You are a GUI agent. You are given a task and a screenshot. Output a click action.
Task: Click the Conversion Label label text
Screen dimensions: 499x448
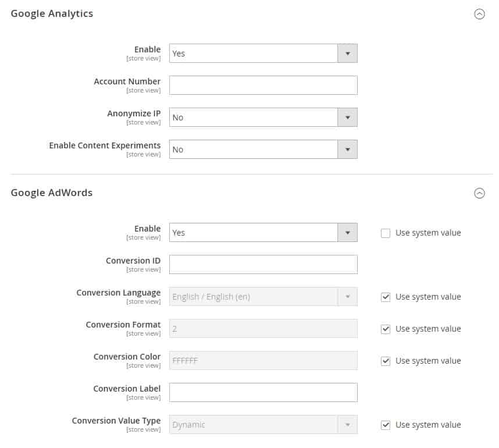pos(127,389)
